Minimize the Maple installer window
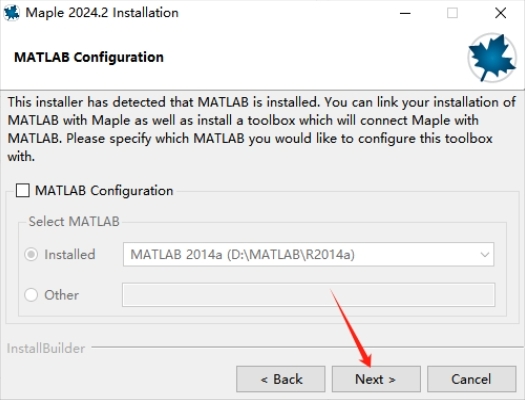 [x=405, y=13]
